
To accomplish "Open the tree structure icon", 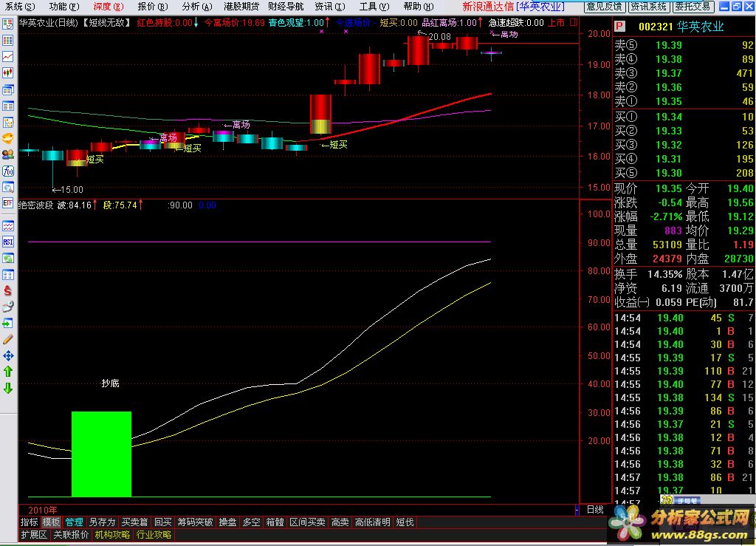I will tap(7, 123).
